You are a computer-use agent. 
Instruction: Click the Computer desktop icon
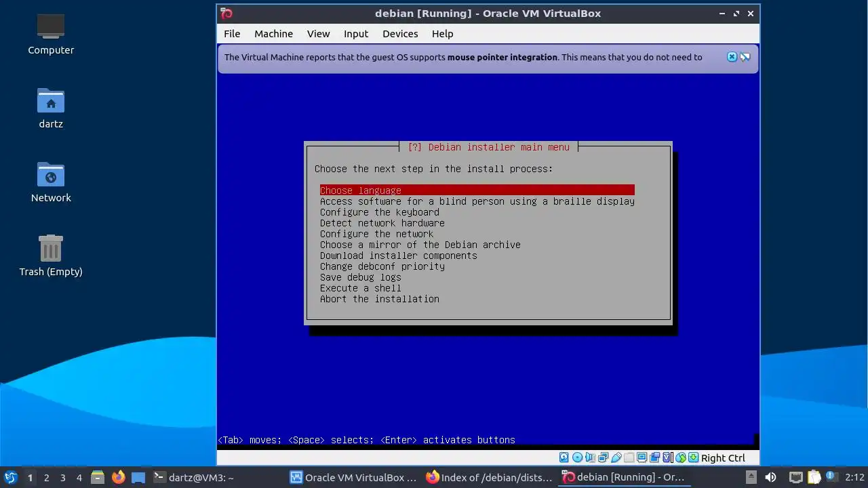[x=51, y=34]
